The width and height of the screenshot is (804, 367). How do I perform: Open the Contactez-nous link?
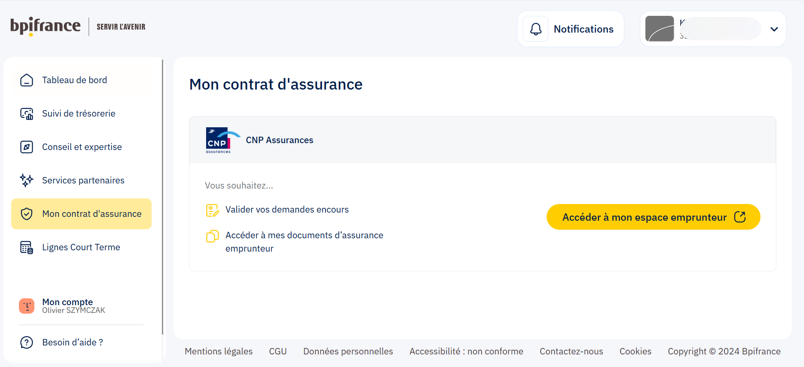571,352
